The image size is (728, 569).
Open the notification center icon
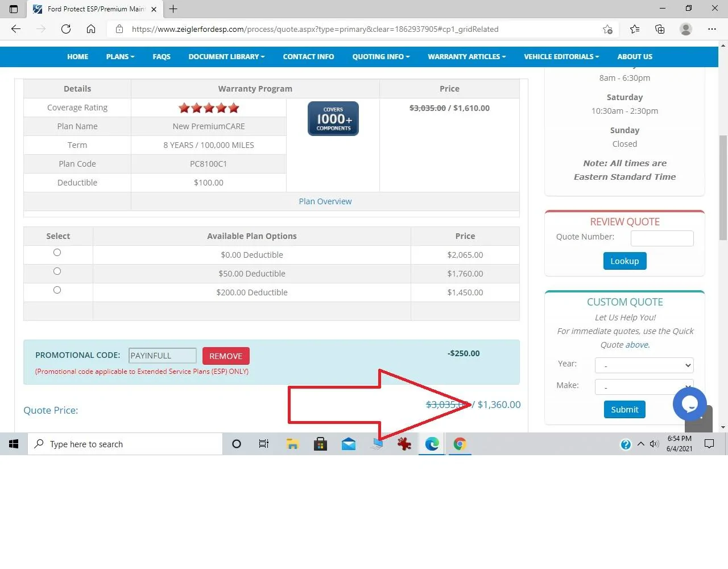click(709, 444)
